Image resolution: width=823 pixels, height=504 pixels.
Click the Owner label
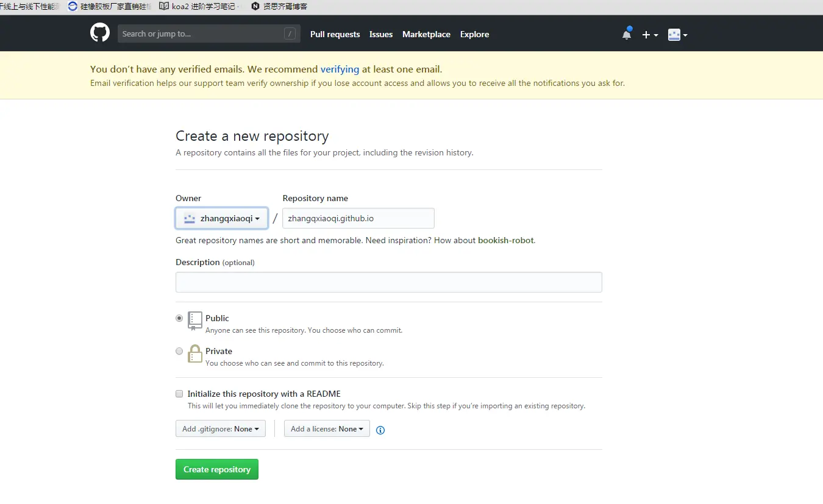(188, 198)
